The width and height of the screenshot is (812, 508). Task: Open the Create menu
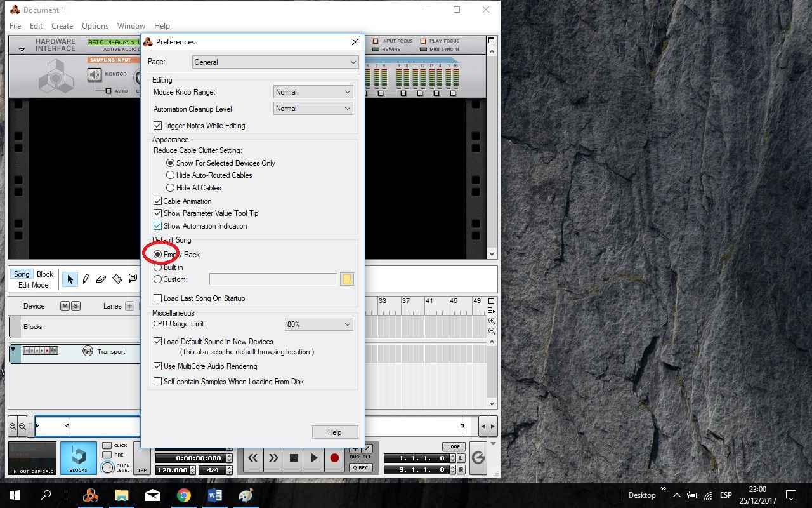[62, 26]
